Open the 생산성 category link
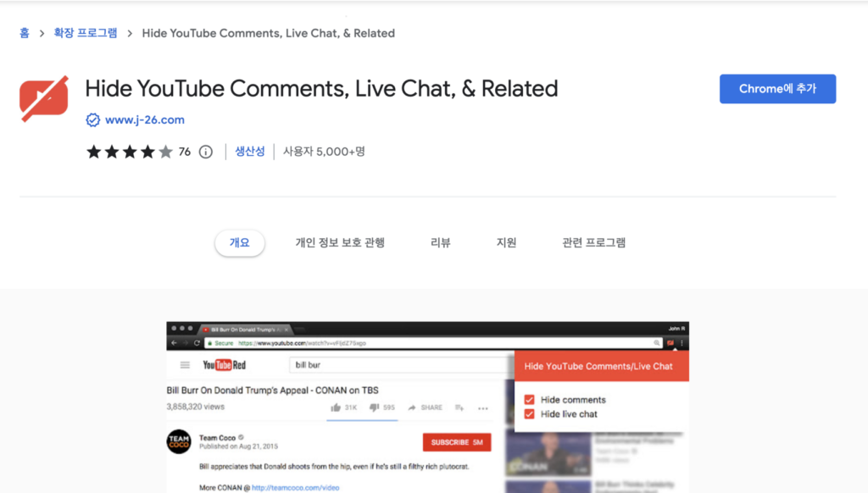This screenshot has height=493, width=868. (250, 151)
